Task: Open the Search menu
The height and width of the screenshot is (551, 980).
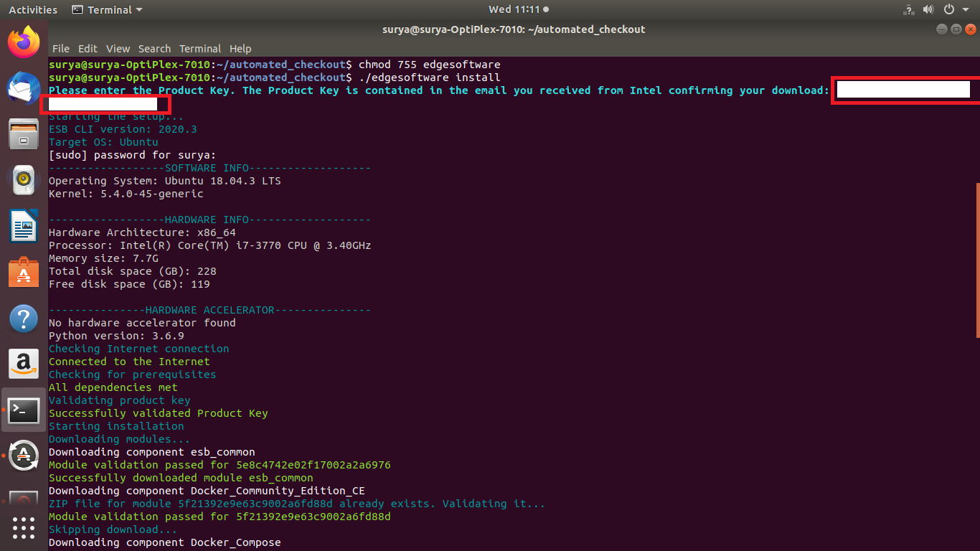Action: (x=154, y=49)
